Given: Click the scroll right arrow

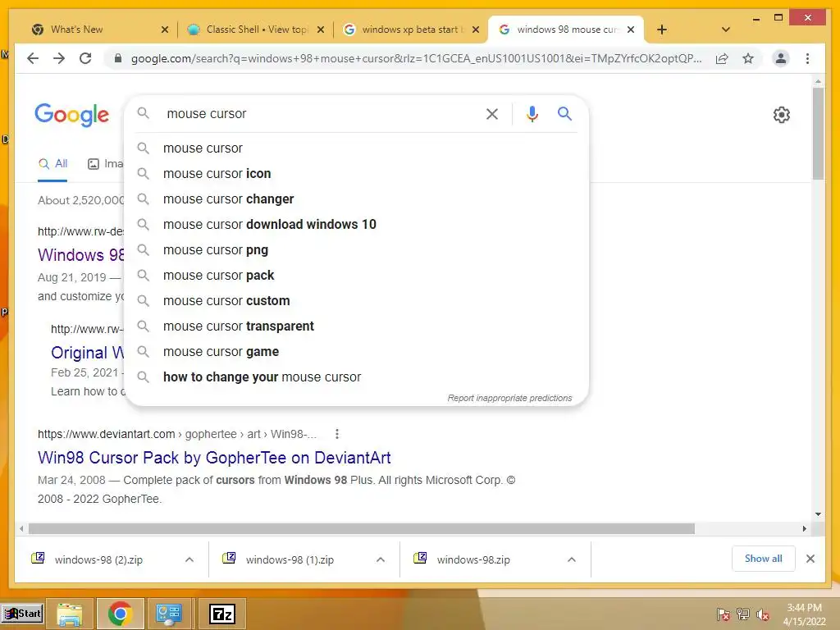Looking at the screenshot, I should click(x=804, y=529).
